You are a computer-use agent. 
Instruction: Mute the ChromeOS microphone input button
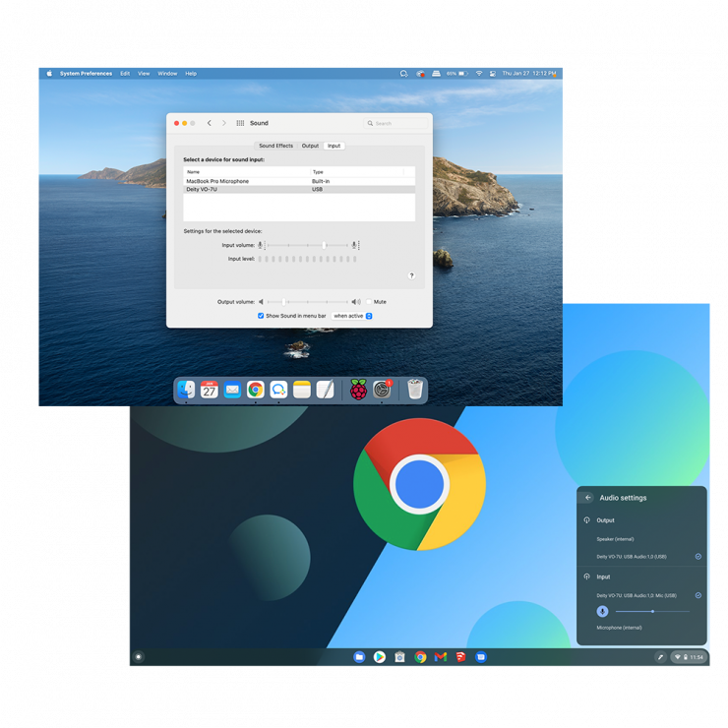[602, 611]
